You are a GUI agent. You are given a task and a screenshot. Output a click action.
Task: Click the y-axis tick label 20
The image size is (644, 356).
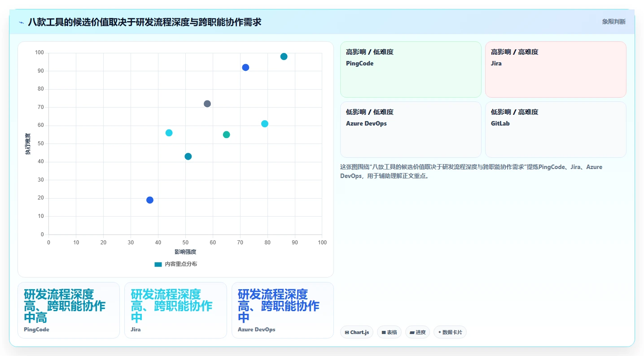pyautogui.click(x=41, y=198)
